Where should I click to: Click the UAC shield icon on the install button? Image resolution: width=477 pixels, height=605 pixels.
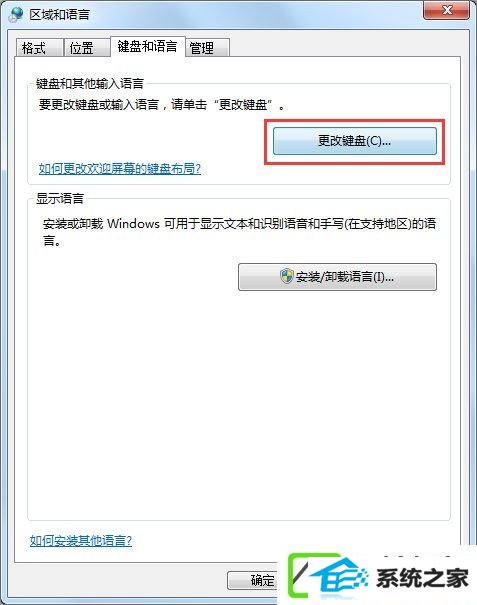(286, 276)
